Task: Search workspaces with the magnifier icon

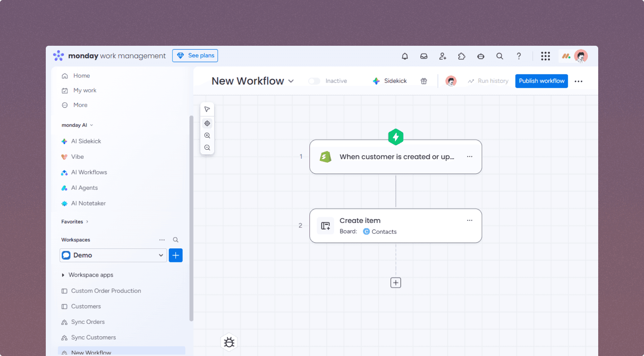Action: (176, 240)
